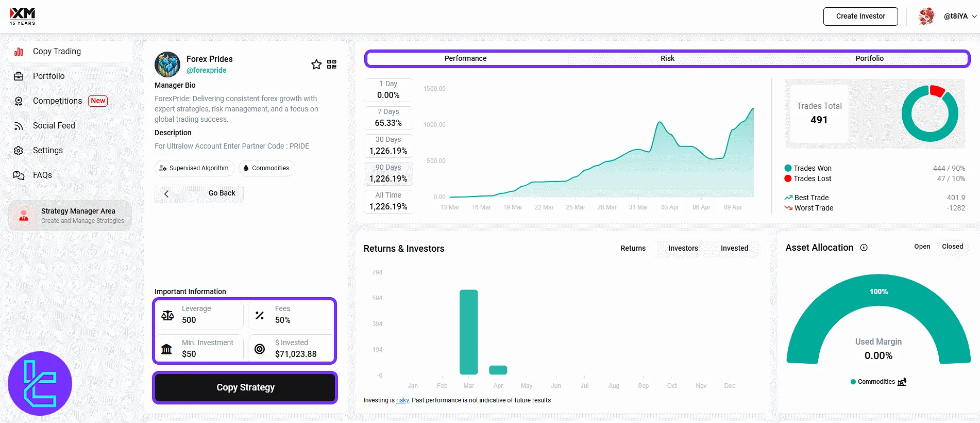Open the Strategy Manager Area
This screenshot has width=980, height=423.
coord(70,216)
